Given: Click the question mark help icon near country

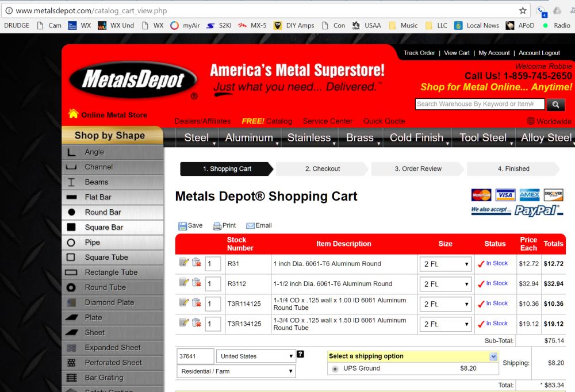Looking at the screenshot, I should tap(300, 354).
